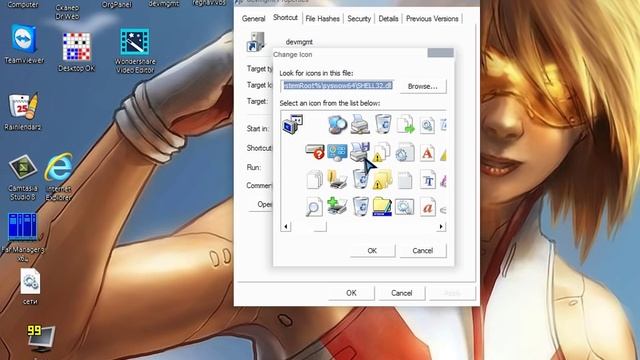This screenshot has height=360, width=640.
Task: Select recycle bin icon beside folder-with-pen icon
Action: pyautogui.click(x=360, y=206)
